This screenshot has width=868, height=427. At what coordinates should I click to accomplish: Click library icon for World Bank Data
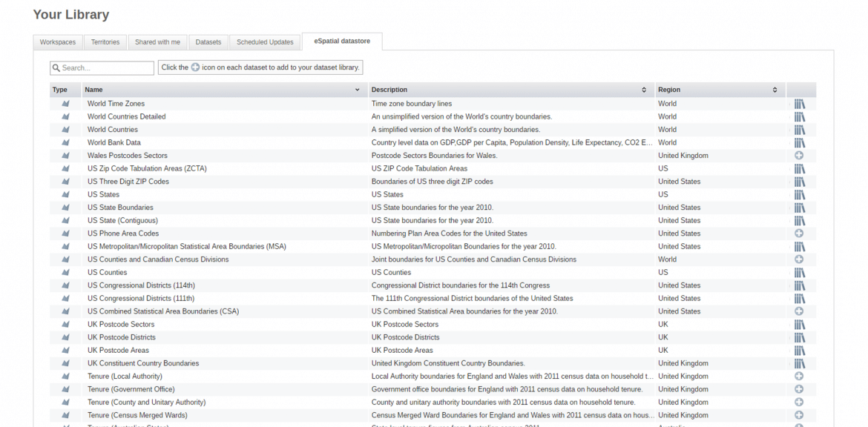(x=799, y=142)
